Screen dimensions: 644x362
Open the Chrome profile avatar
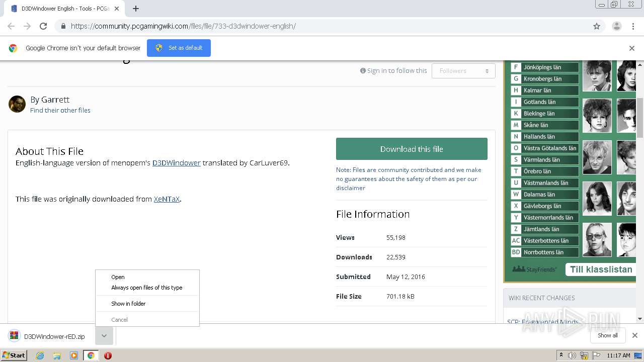point(616,26)
